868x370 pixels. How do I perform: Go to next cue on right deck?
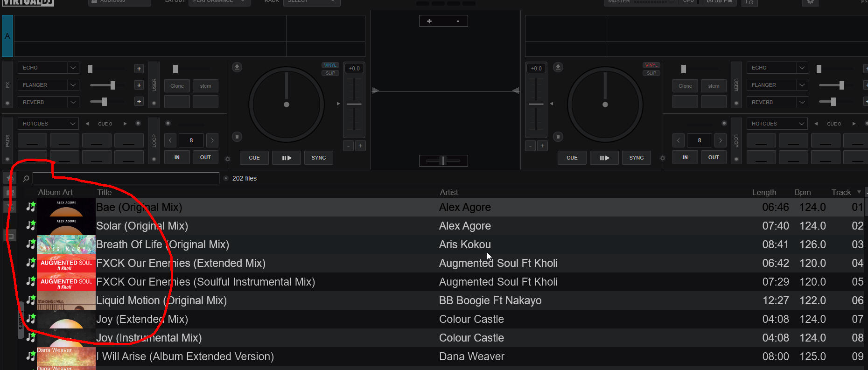click(854, 124)
